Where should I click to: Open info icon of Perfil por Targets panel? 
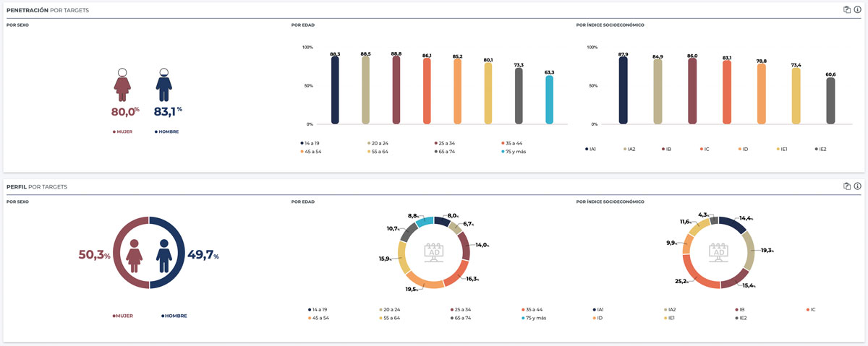[857, 186]
